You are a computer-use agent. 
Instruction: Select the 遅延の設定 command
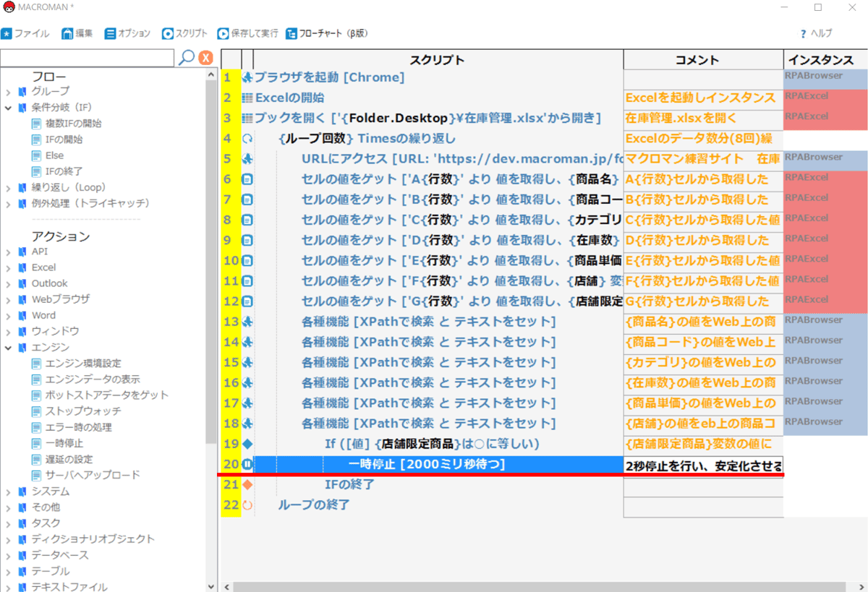(x=69, y=459)
